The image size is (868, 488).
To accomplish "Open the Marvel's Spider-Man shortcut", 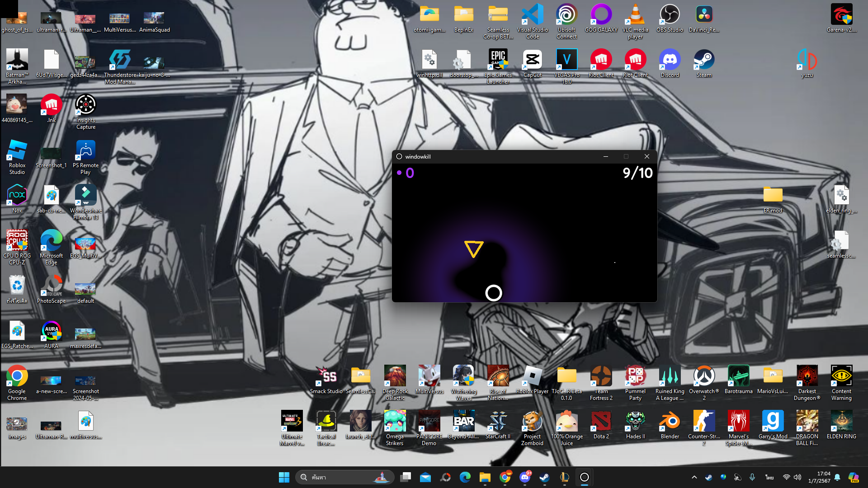I will point(738,428).
